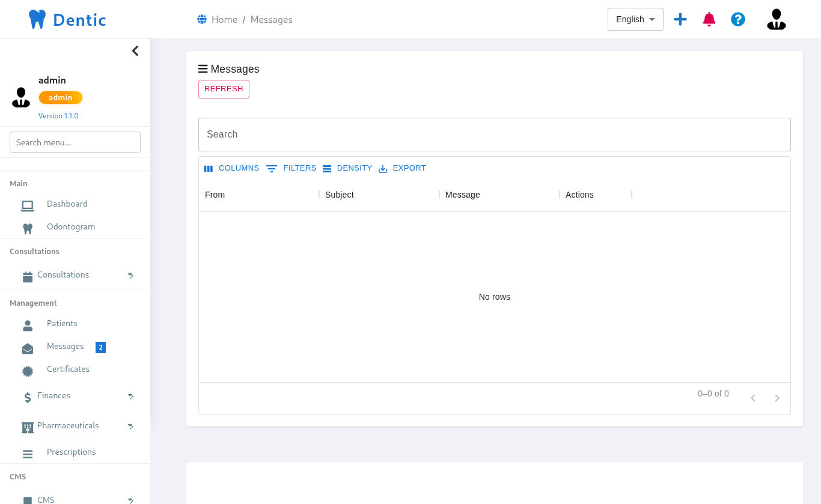
Task: Click the red notification bell icon
Action: [x=709, y=19]
